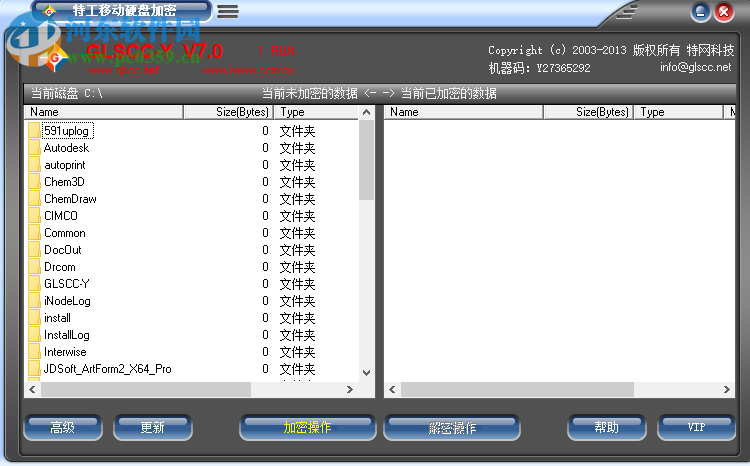Click the 机器码 Y27365292 machine code text
750x466 pixels.
[x=539, y=68]
